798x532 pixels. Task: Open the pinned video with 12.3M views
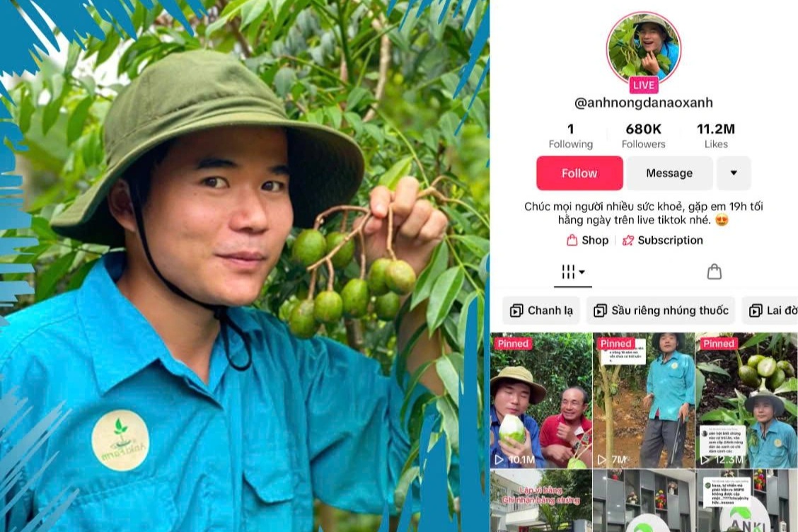(x=746, y=400)
